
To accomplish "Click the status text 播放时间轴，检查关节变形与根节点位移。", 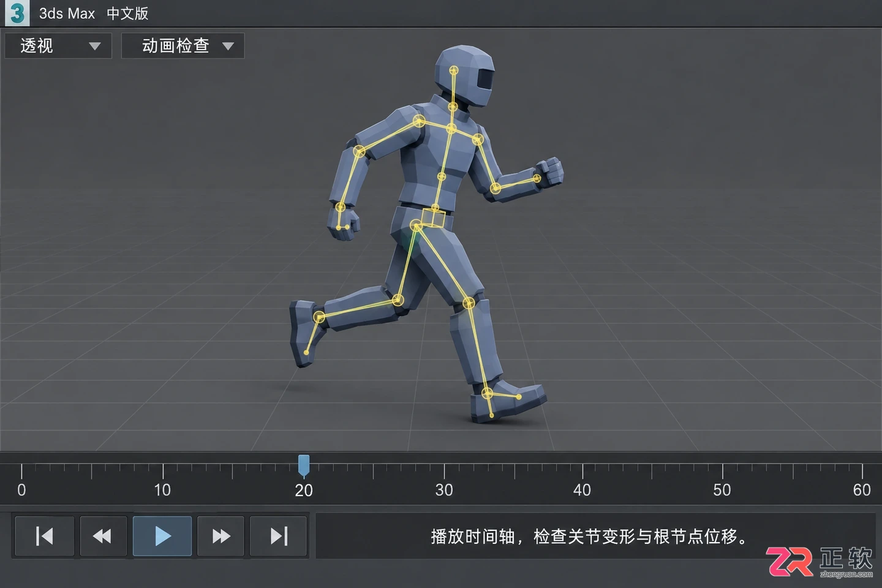I will tap(590, 537).
